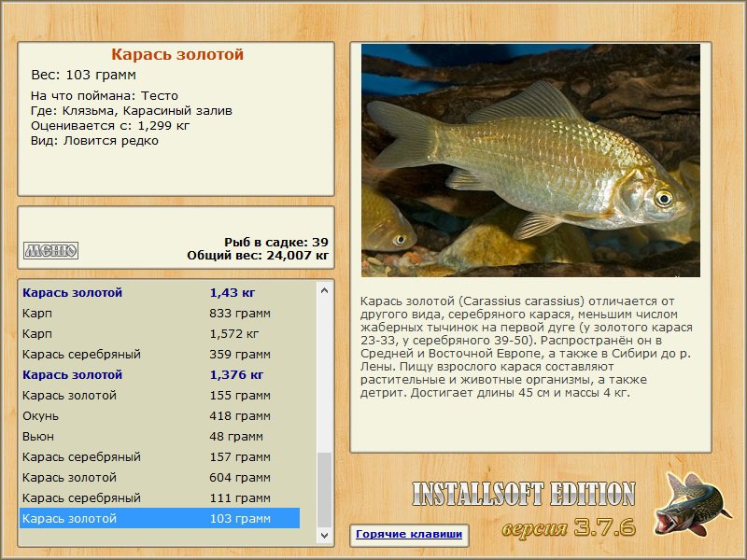Select the Окунь 418 грамм row
Viewport: 747px width, 560px height.
click(x=160, y=415)
